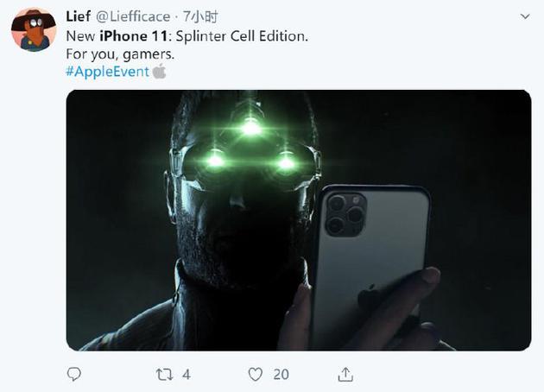The image size is (544, 392).
Task: Click the display name "Lief"
Action: [x=79, y=17]
